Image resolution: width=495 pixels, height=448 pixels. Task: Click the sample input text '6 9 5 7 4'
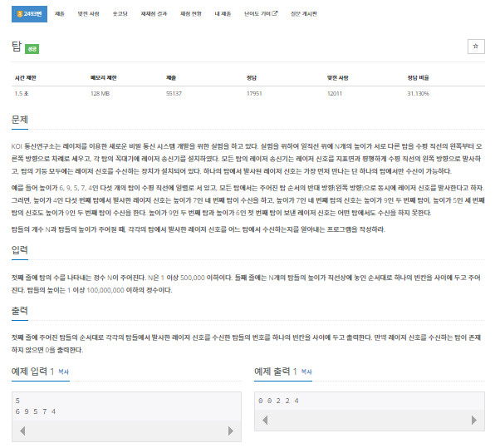coord(36,411)
